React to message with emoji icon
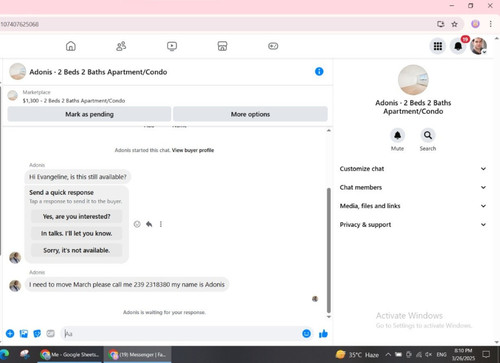The height and width of the screenshot is (363, 500). tap(137, 224)
